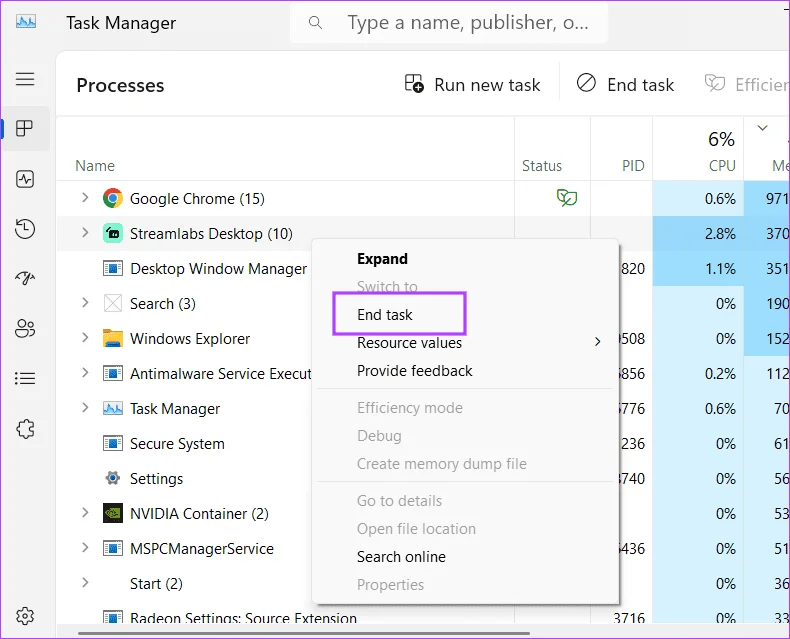Click the Desktop Window Manager icon
Screen dimensions: 790x639
click(113, 268)
